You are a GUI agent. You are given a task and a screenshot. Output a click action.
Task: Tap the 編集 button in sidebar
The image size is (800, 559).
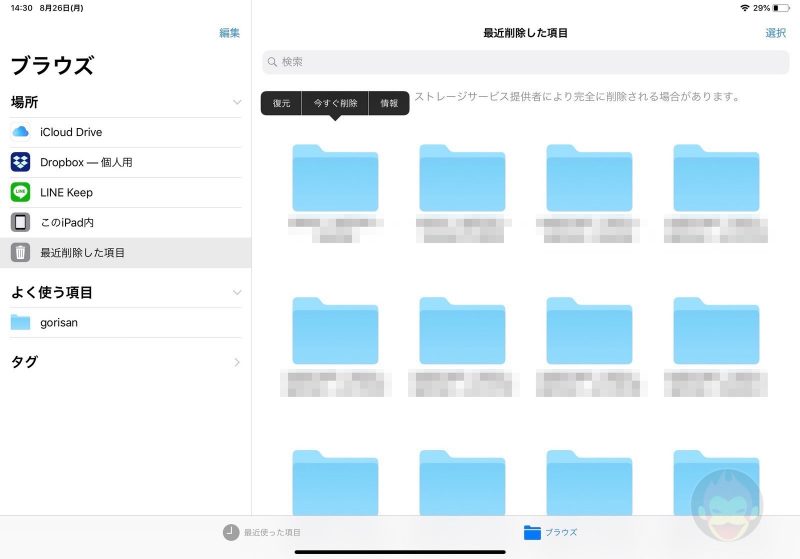point(230,33)
